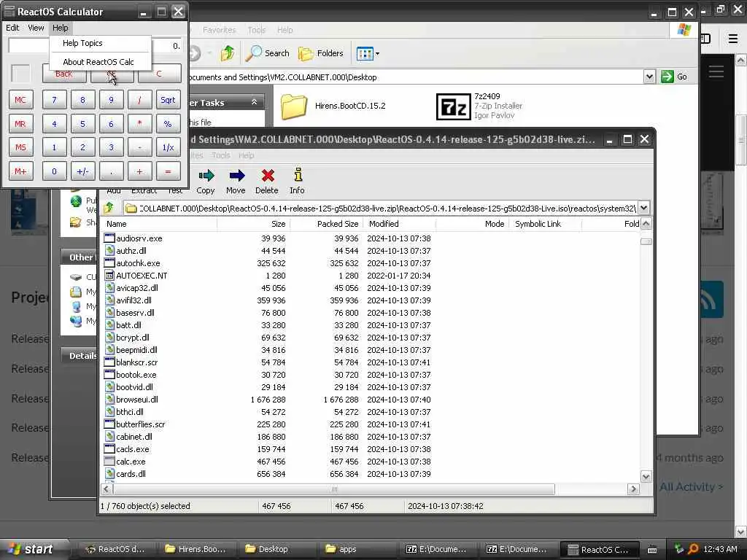
Task: Click the MR memory recall key
Action: coord(20,124)
